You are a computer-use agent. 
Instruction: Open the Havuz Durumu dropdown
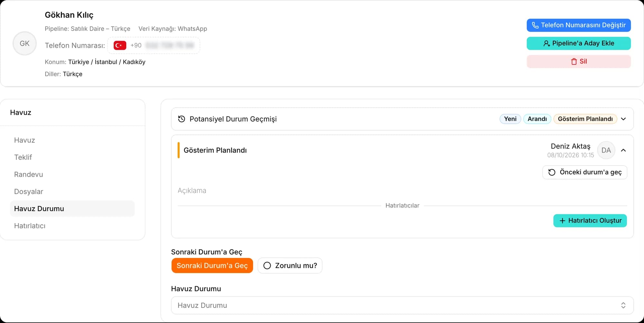click(x=402, y=305)
